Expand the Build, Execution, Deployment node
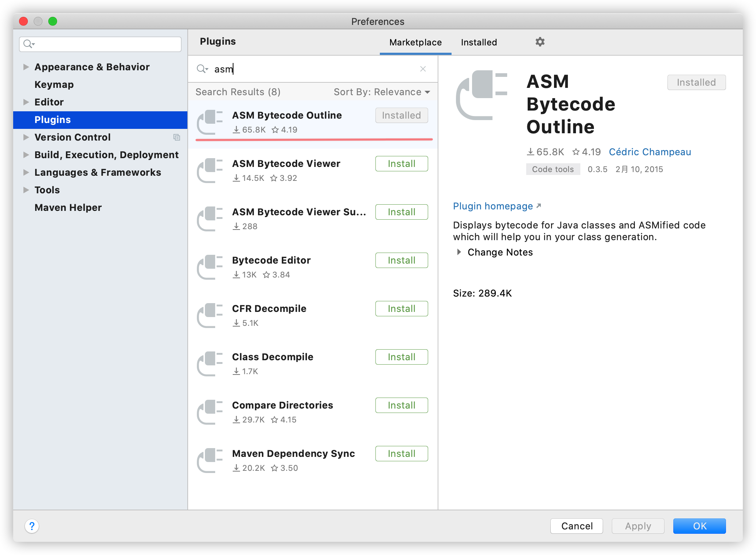Image resolution: width=756 pixels, height=555 pixels. pos(26,155)
